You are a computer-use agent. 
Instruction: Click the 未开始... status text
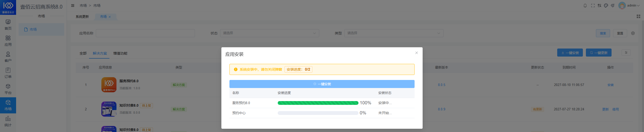click(x=385, y=113)
